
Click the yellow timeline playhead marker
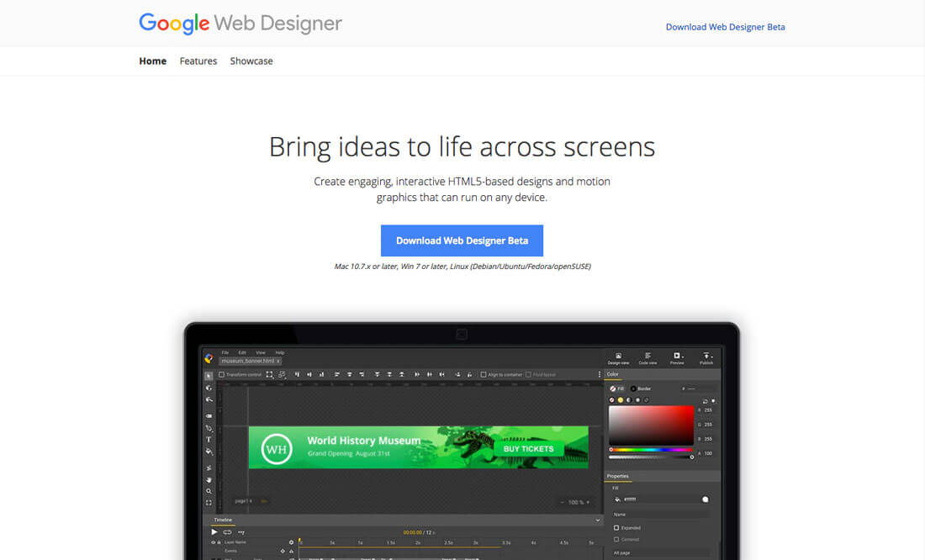(x=299, y=542)
